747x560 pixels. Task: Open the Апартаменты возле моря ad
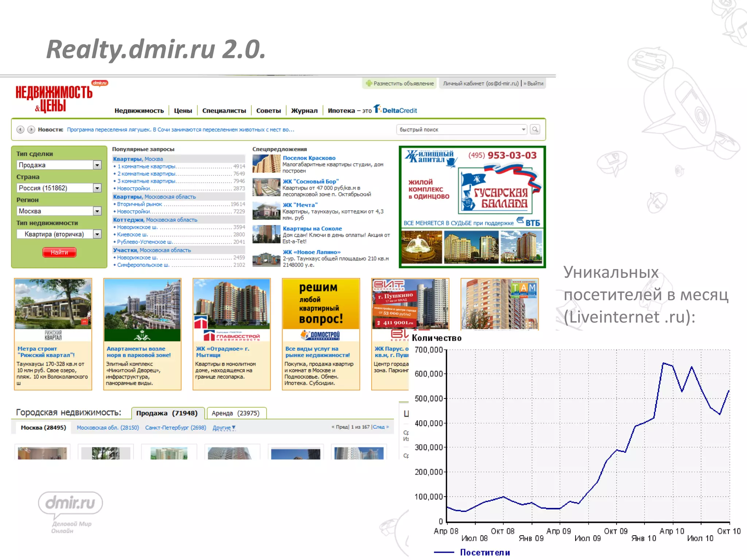139,352
